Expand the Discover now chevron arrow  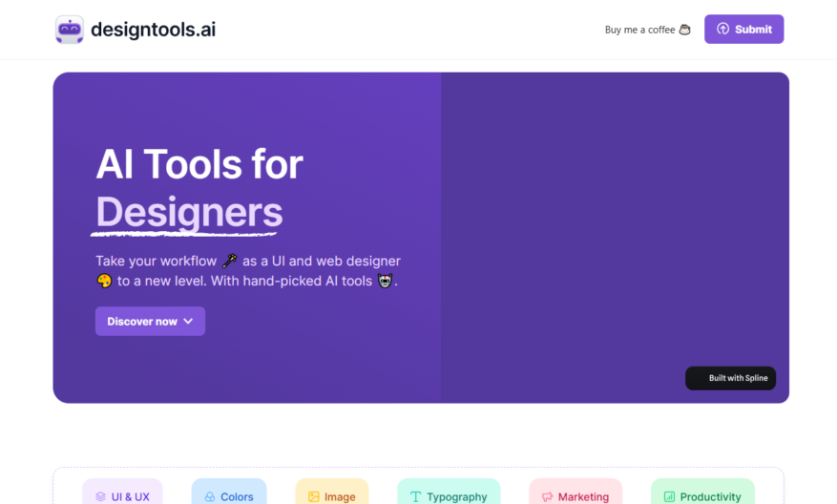pos(188,322)
